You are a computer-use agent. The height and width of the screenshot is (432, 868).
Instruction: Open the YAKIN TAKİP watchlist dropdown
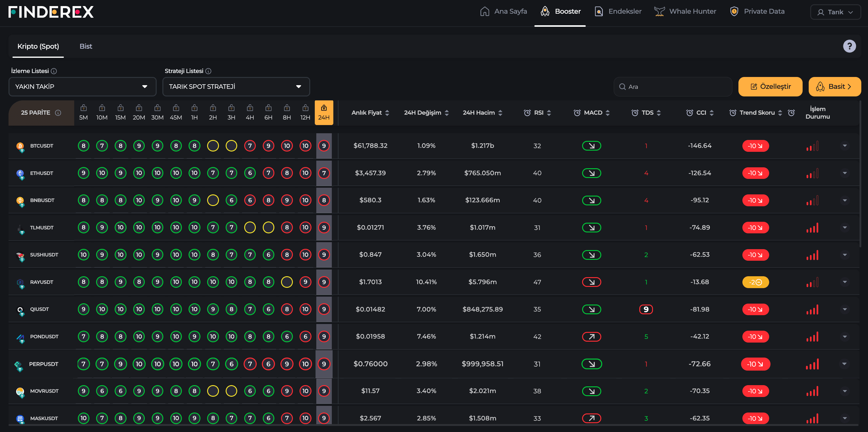click(82, 87)
